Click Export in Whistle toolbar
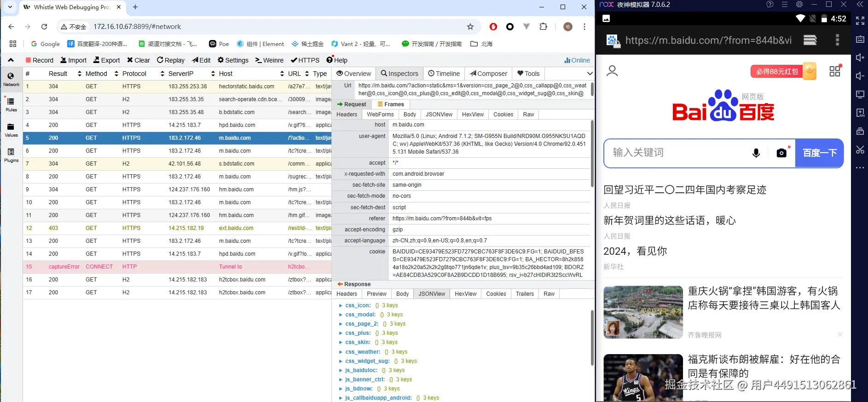Image resolution: width=868 pixels, height=402 pixels. (106, 60)
